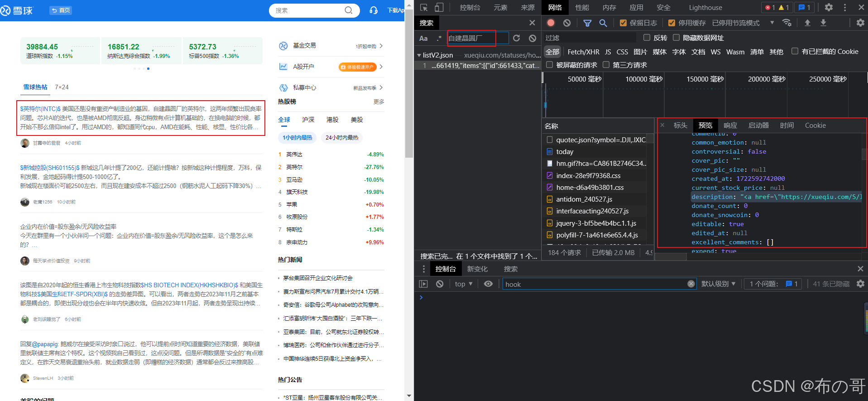Enable blocked requests checkbox

[549, 65]
